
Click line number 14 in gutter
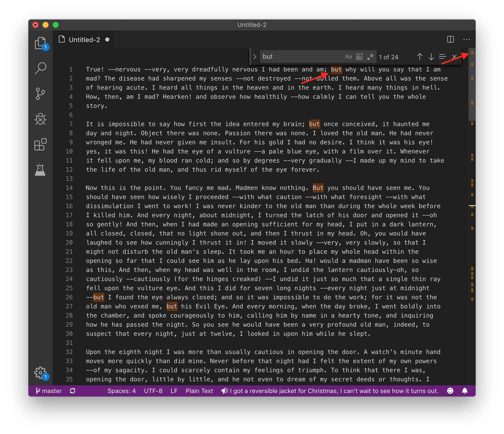(69, 188)
